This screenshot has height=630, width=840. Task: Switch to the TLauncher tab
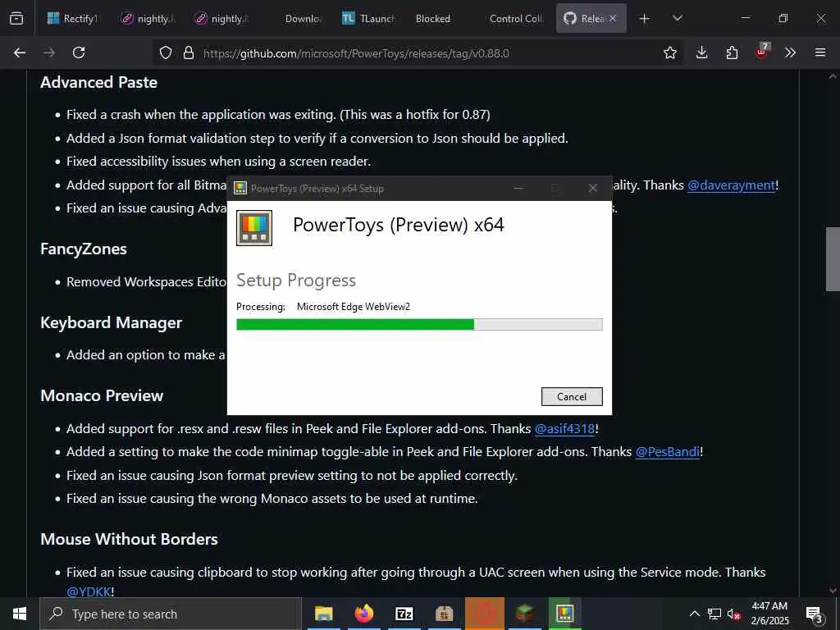369,19
